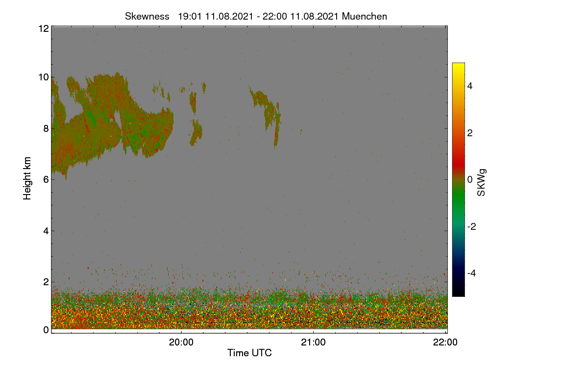
Task: Click the 2 km label on the height axis
Action: [46, 282]
